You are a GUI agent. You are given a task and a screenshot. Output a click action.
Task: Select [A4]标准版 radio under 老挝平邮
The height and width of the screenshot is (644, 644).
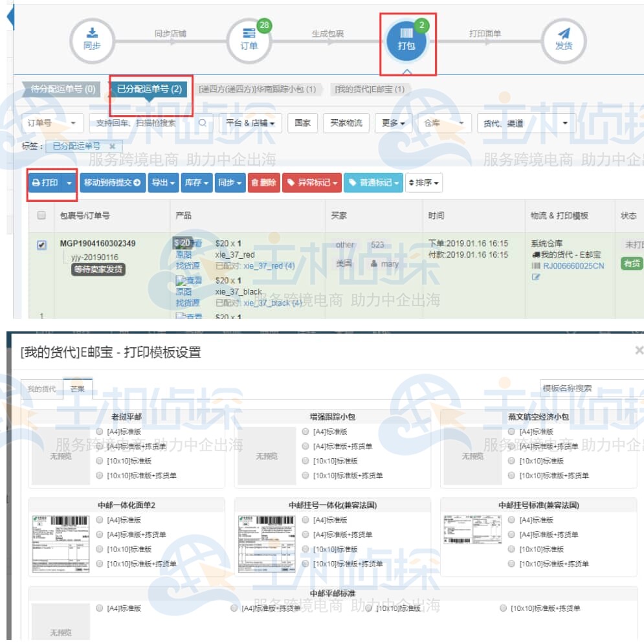pyautogui.click(x=99, y=430)
